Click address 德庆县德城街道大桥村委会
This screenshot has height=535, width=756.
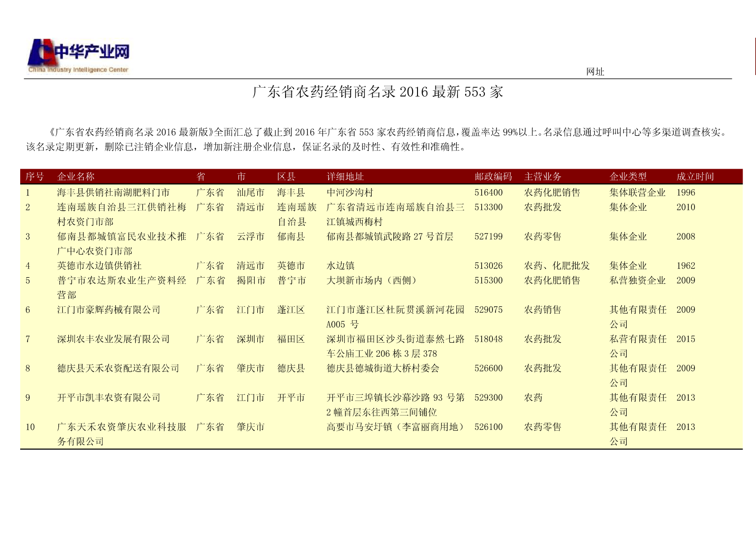click(383, 368)
